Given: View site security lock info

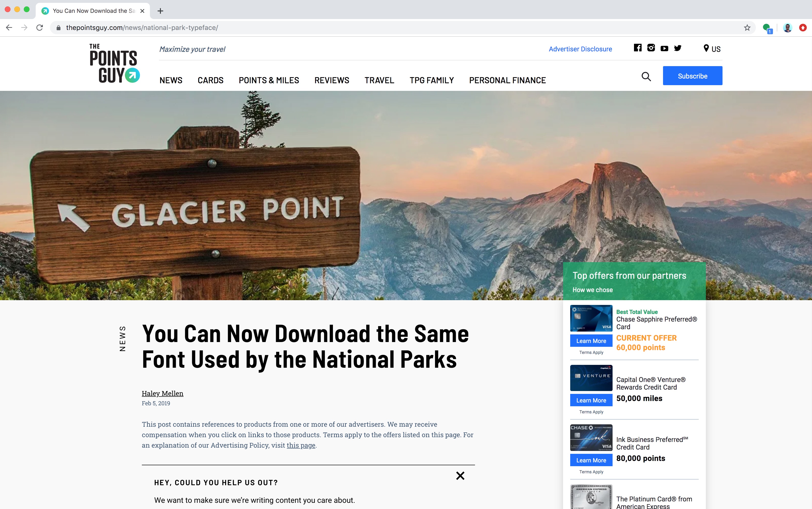Looking at the screenshot, I should tap(58, 28).
